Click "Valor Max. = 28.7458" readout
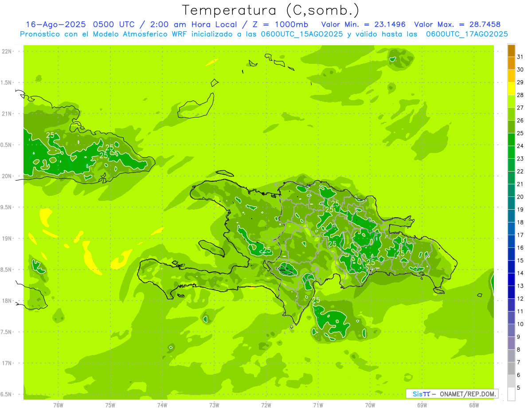Viewport: 532px width, 411px height. point(457,24)
